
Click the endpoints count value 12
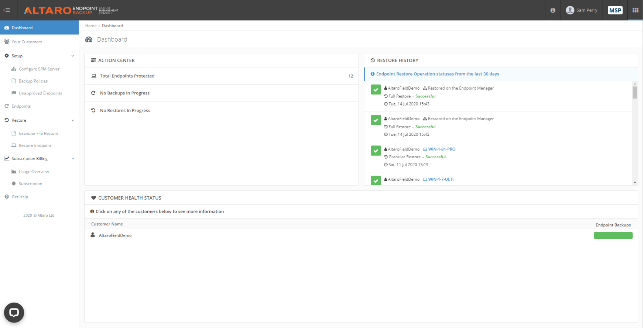click(x=351, y=76)
